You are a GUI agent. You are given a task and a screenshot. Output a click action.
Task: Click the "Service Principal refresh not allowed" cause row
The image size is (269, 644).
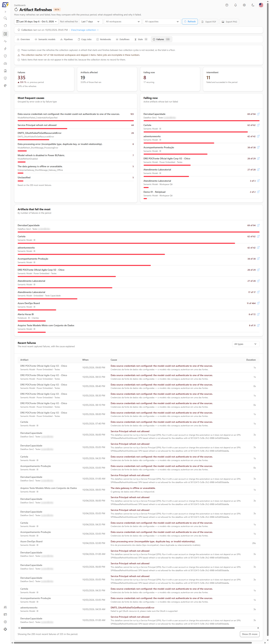tap(76, 127)
